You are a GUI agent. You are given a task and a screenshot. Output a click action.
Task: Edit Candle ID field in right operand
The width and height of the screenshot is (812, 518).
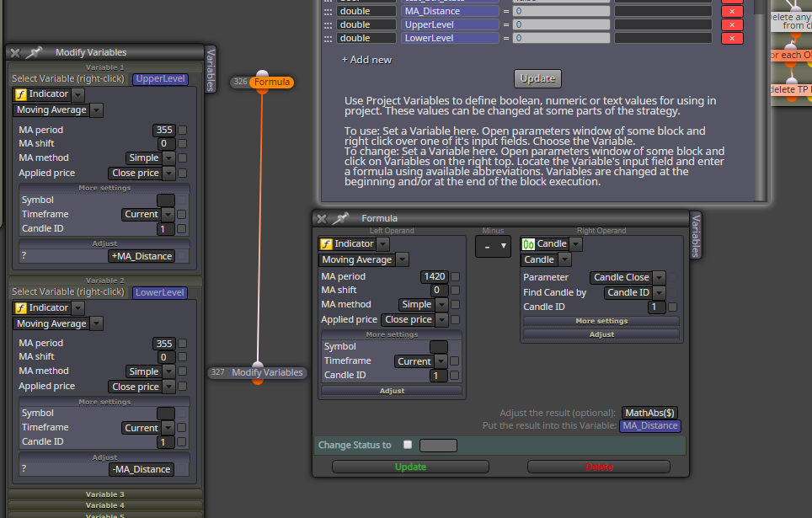pyautogui.click(x=657, y=307)
